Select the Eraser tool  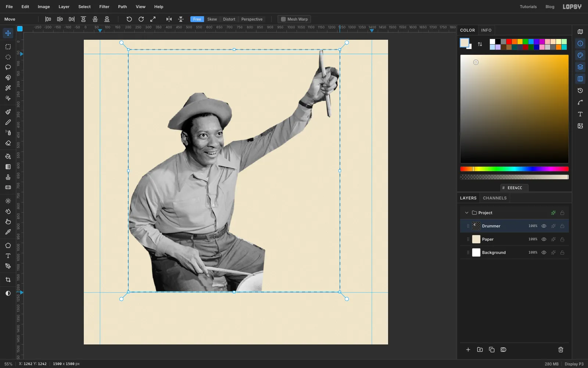click(x=8, y=143)
